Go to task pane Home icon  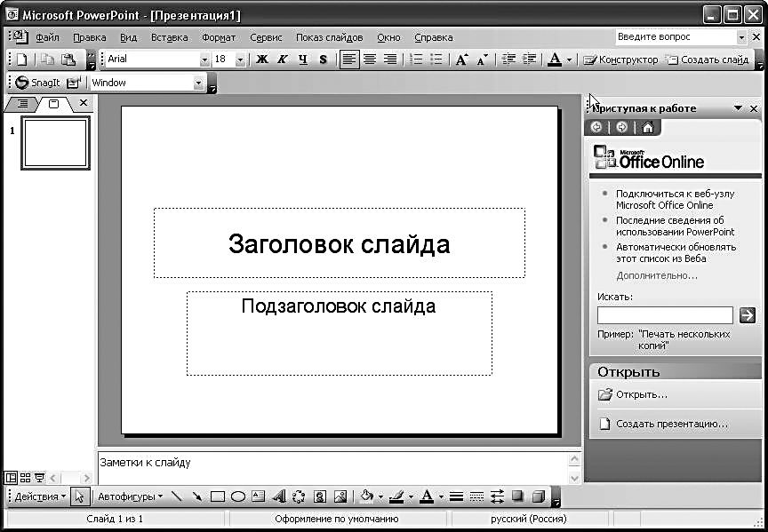pos(647,127)
